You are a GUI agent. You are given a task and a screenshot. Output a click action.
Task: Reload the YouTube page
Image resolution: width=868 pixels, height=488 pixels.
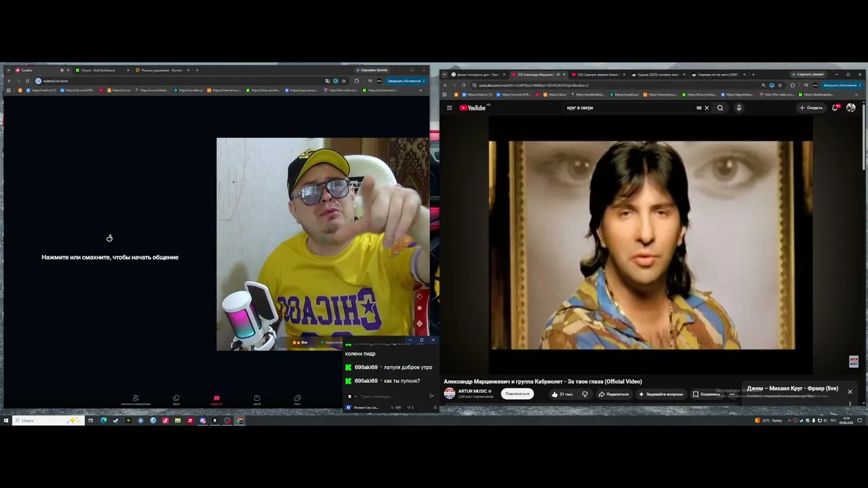click(x=464, y=85)
